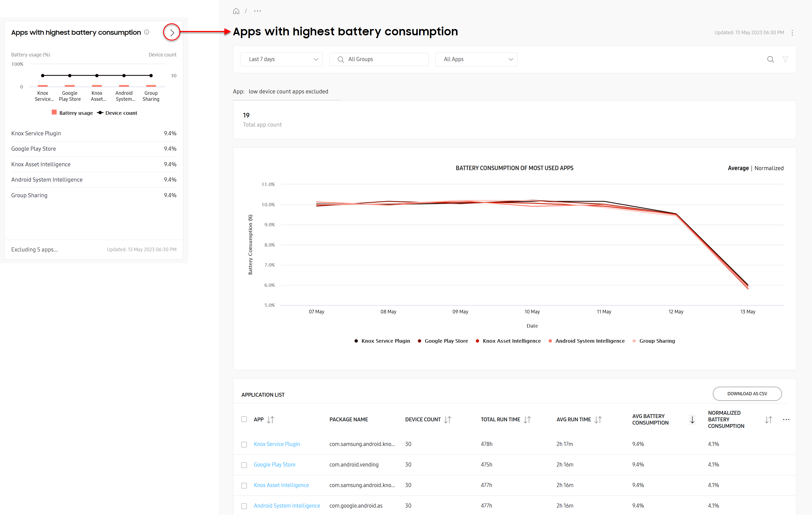The image size is (812, 515).
Task: Click the DOWNLOAD AS CSV button
Action: coord(747,393)
